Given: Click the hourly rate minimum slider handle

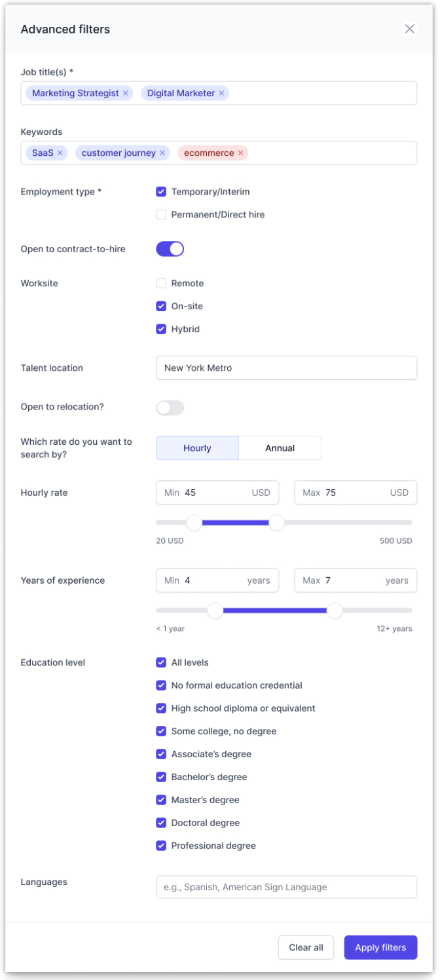Looking at the screenshot, I should click(194, 523).
